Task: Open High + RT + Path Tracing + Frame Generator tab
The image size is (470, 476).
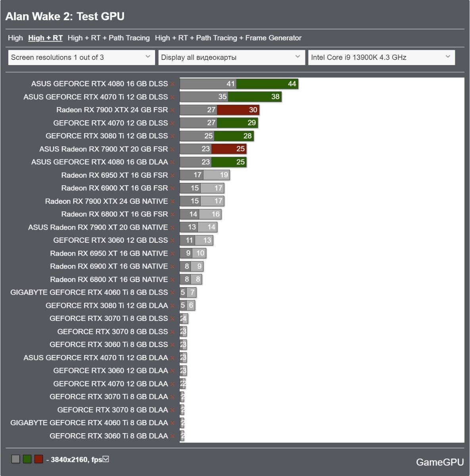Action: pos(228,38)
